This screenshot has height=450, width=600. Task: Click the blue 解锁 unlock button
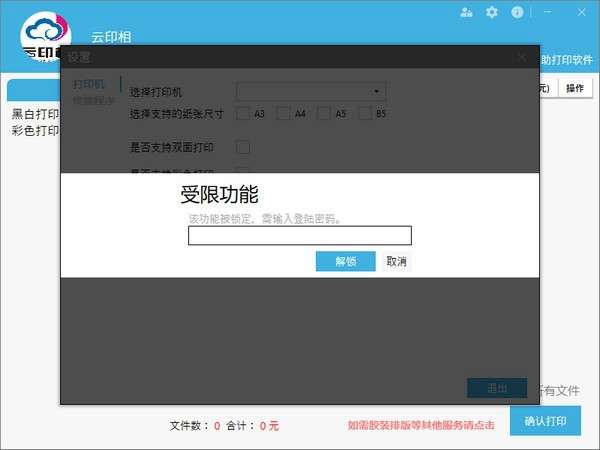coord(346,261)
